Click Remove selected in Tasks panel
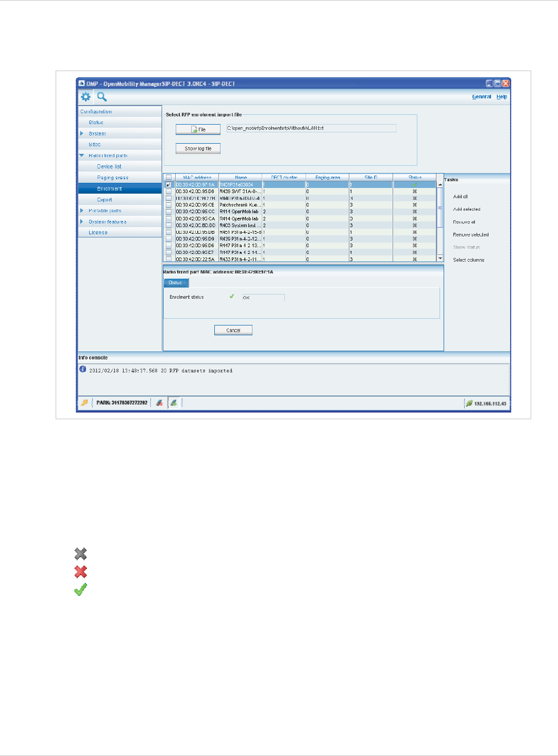The height and width of the screenshot is (756, 558). point(471,234)
